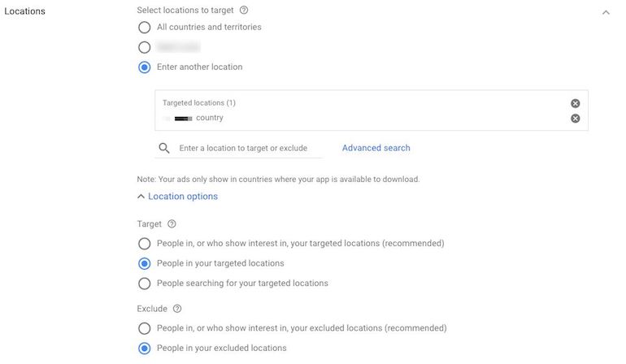The height and width of the screenshot is (364, 626).
Task: Open help icon next to Target
Action: click(172, 224)
